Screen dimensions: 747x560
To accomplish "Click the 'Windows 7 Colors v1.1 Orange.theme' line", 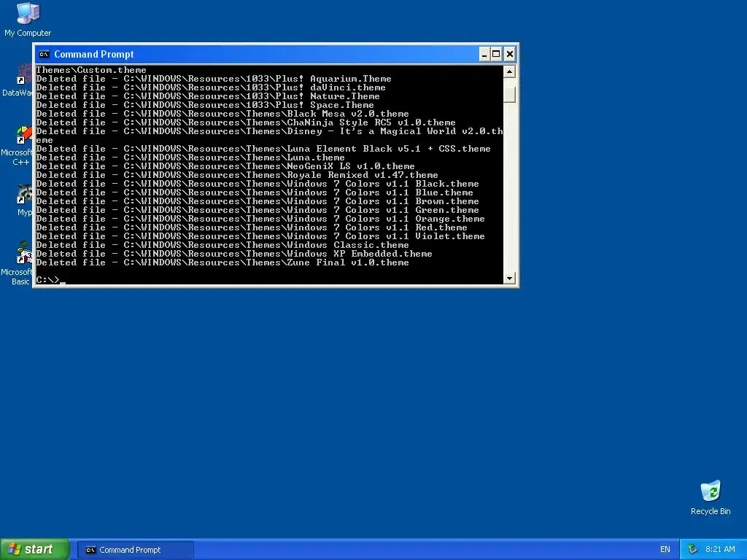I will [260, 219].
